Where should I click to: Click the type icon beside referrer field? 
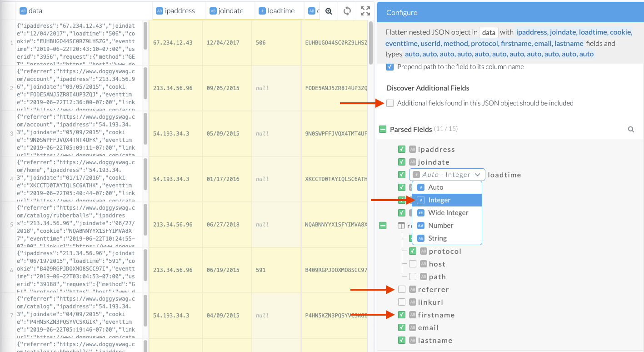pyautogui.click(x=412, y=289)
